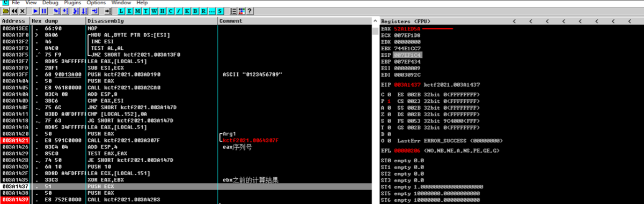The image size is (644, 204).
Task: Show Source via S icon
Action: [x=219, y=11]
